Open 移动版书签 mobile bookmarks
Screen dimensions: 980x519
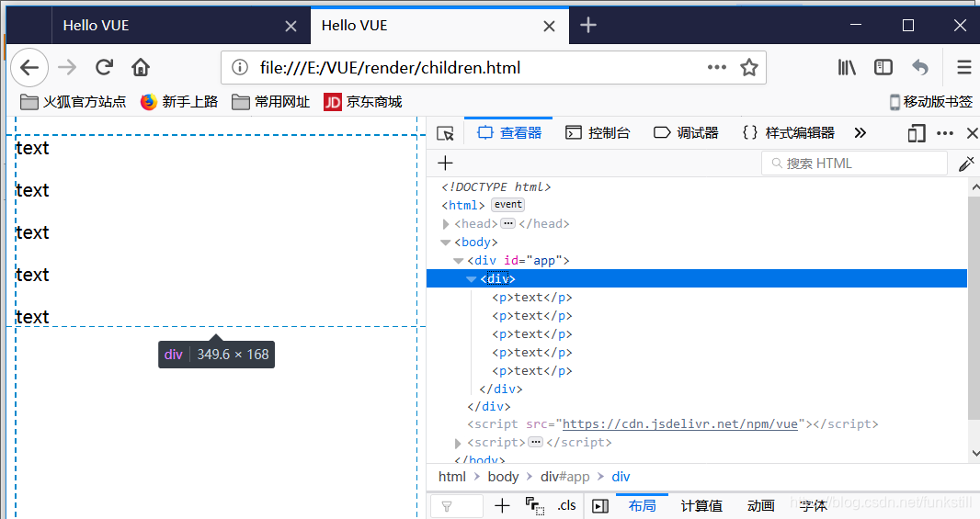[931, 102]
